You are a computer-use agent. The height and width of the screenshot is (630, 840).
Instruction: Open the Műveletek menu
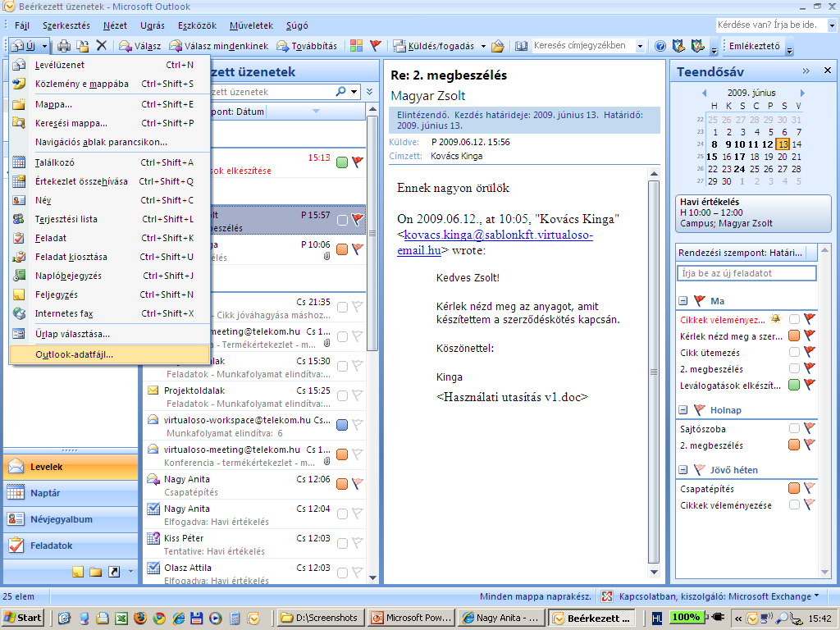pos(251,25)
